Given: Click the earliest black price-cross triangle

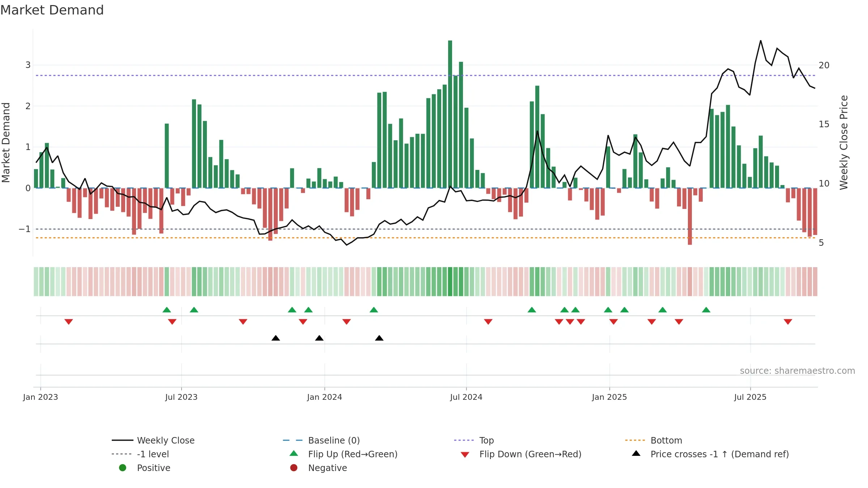Looking at the screenshot, I should point(276,338).
